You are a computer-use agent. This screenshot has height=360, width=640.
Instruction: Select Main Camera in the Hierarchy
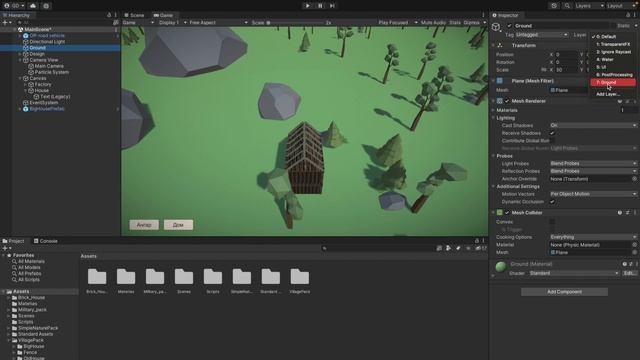[x=49, y=66]
